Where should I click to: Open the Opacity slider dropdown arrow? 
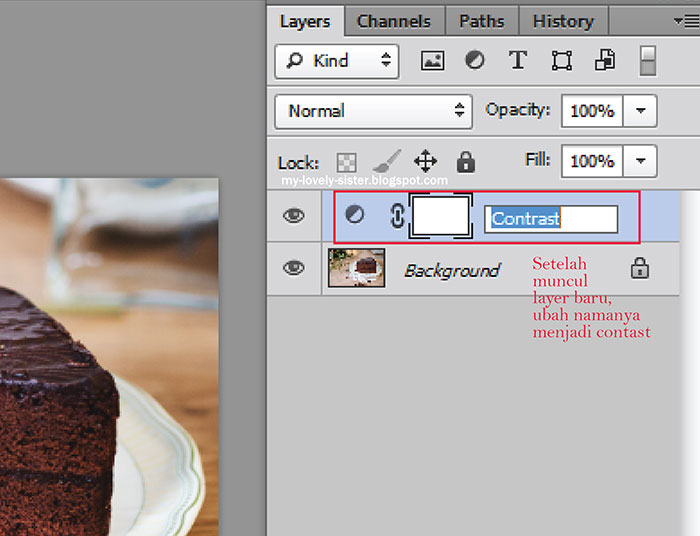coord(640,111)
